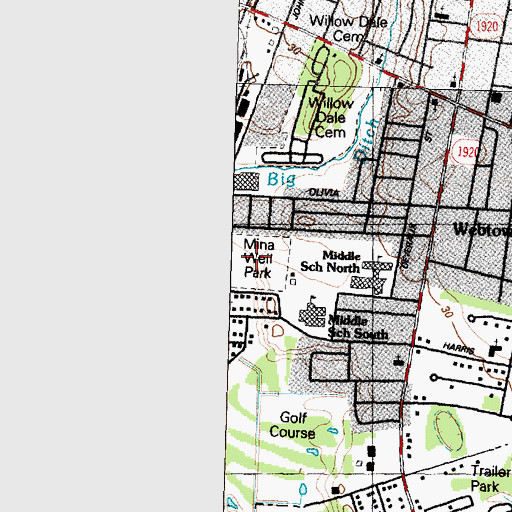512x512 pixels.
Task: Click the church symbol on Harris street
Action: pyautogui.click(x=495, y=349)
